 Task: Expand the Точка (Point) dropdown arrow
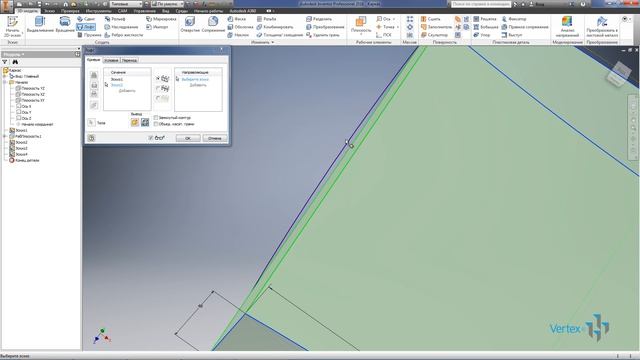(398, 27)
